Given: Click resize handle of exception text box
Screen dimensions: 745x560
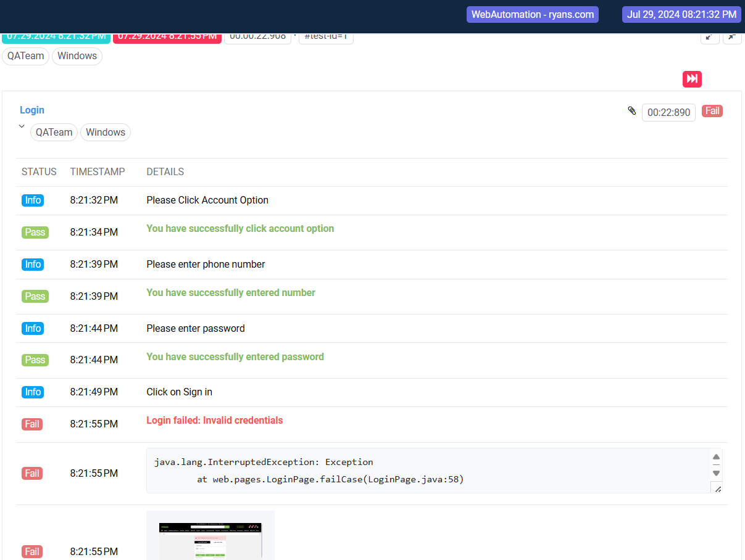Looking at the screenshot, I should [x=717, y=488].
